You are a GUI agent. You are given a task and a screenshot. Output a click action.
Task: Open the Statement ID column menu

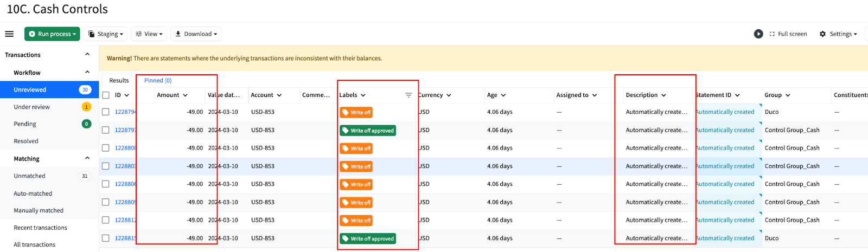tap(737, 95)
